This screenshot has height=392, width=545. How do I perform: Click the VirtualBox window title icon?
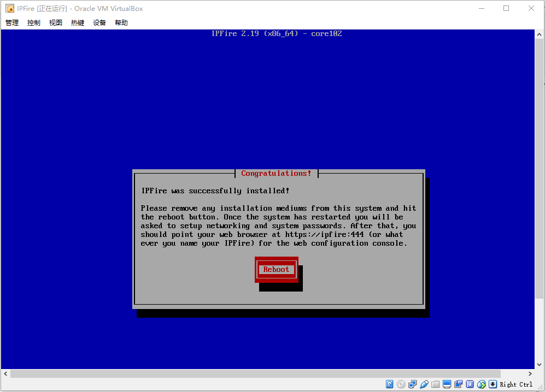(x=10, y=8)
